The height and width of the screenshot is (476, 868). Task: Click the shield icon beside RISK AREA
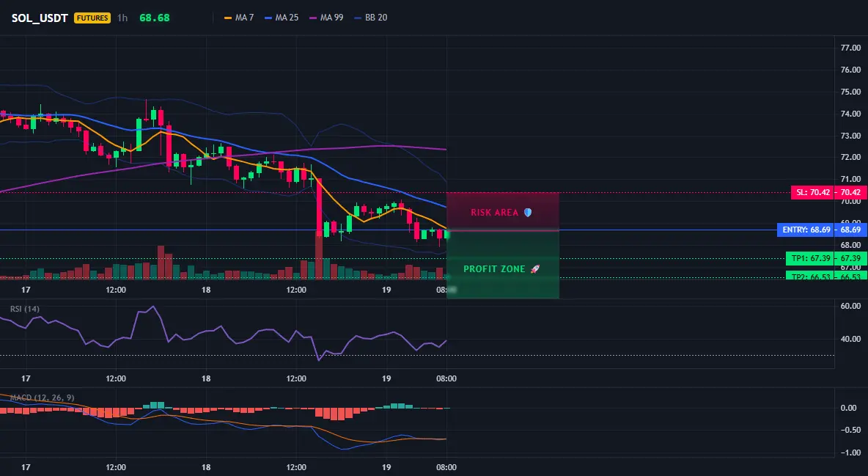528,212
